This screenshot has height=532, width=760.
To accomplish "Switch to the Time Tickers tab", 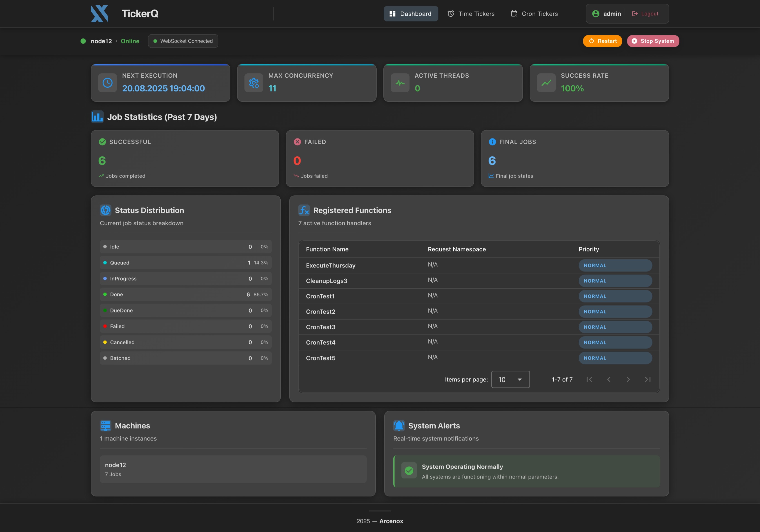I will click(x=471, y=14).
